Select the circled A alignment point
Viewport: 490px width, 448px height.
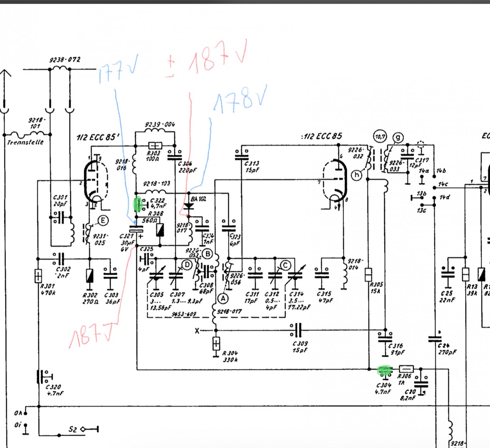coord(223,298)
